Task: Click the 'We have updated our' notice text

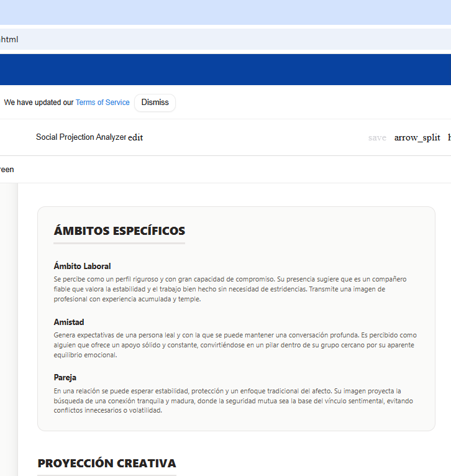Action: coord(39,103)
